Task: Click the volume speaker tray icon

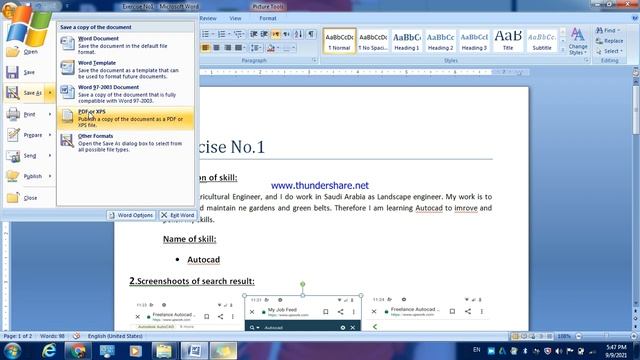Action: 559,351
